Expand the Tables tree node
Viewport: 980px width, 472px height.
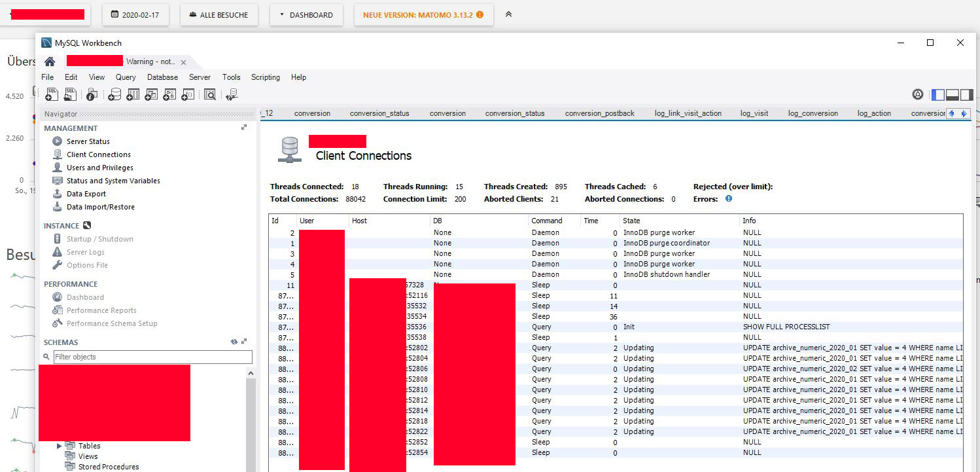[x=60, y=446]
